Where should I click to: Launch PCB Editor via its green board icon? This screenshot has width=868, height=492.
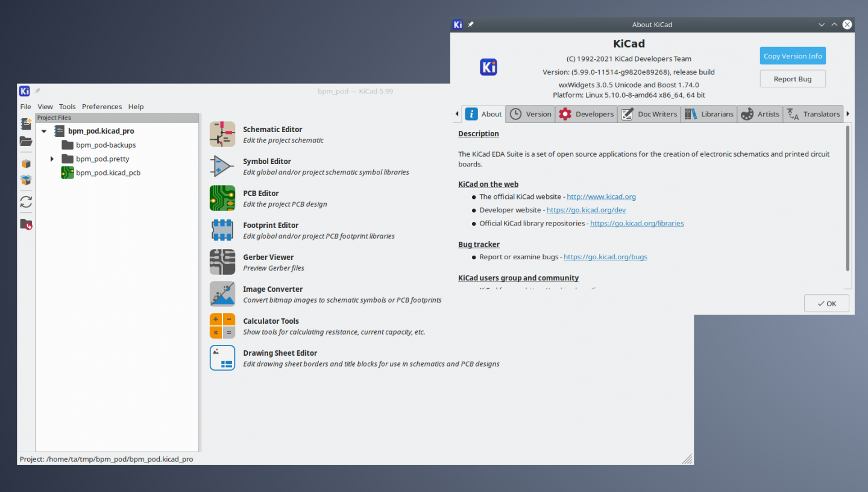pos(222,198)
